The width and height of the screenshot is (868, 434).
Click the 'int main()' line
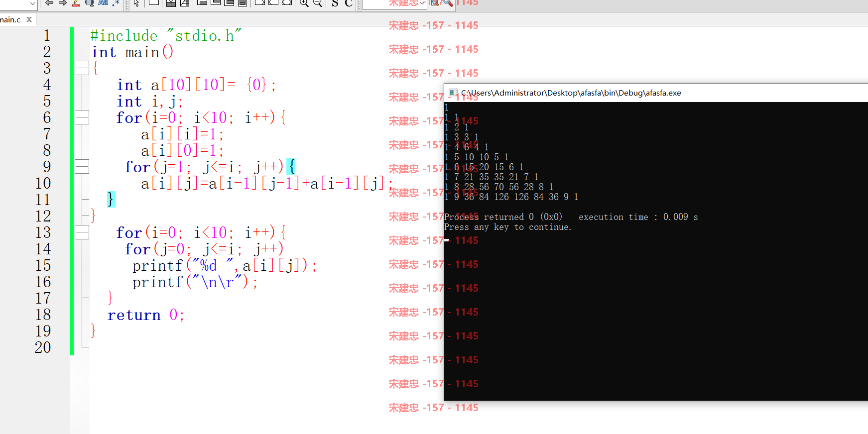tap(132, 52)
